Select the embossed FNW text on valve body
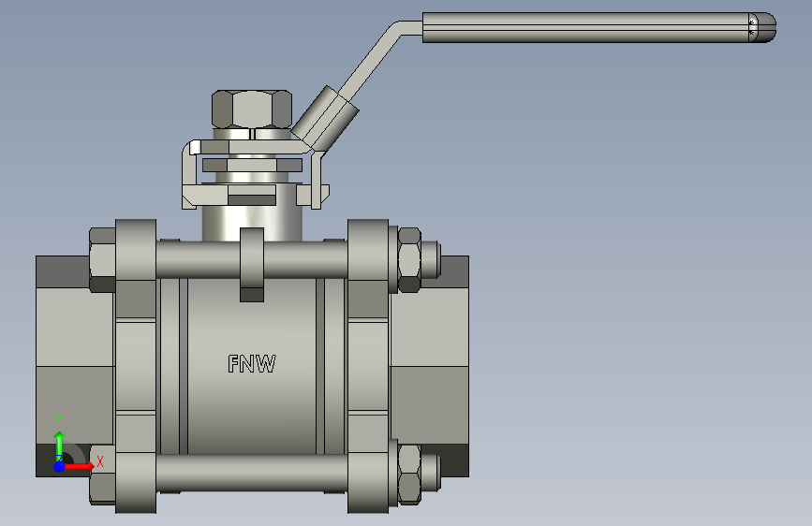Screen dimensions: 812x526 tap(252, 363)
